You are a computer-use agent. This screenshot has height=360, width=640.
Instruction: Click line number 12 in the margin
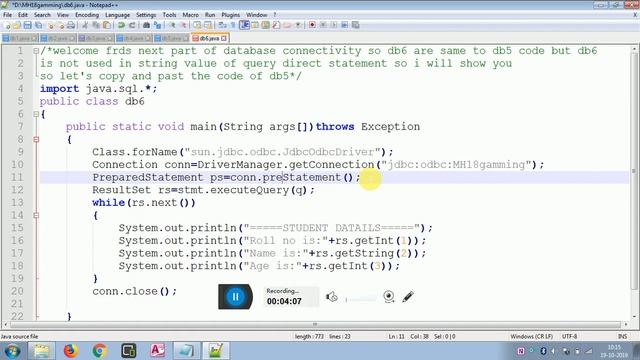[x=17, y=190]
